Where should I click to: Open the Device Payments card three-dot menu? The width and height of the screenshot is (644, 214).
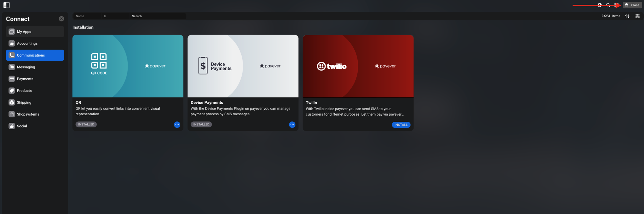click(292, 125)
